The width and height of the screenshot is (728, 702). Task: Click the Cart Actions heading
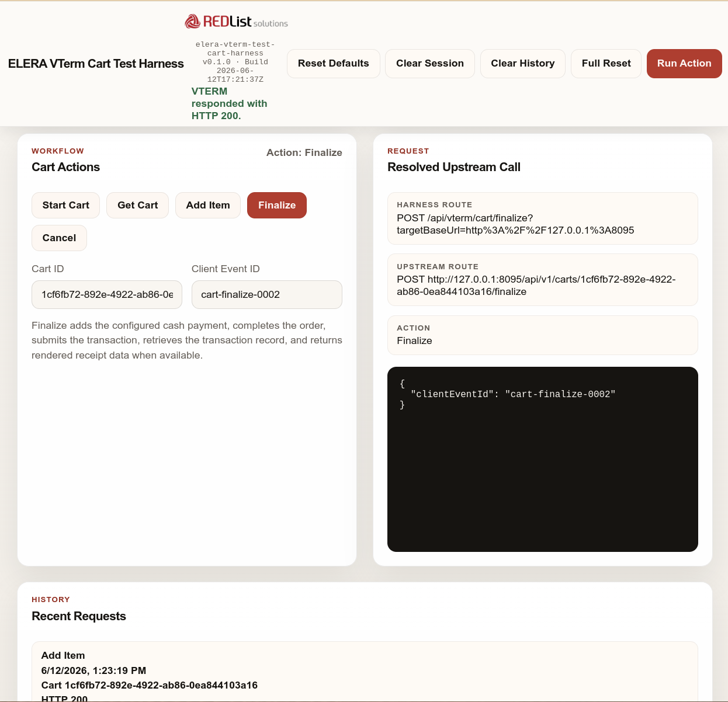(x=66, y=167)
